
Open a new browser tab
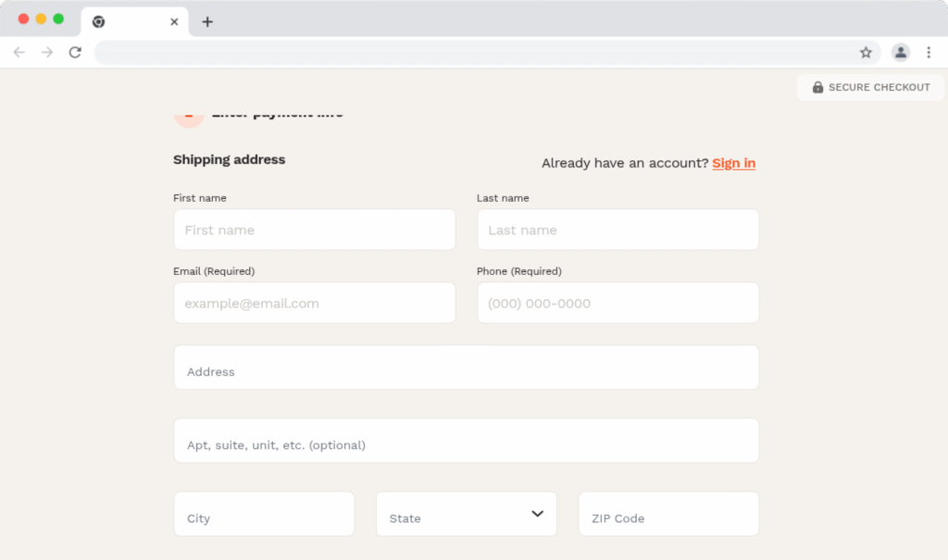[x=207, y=21]
